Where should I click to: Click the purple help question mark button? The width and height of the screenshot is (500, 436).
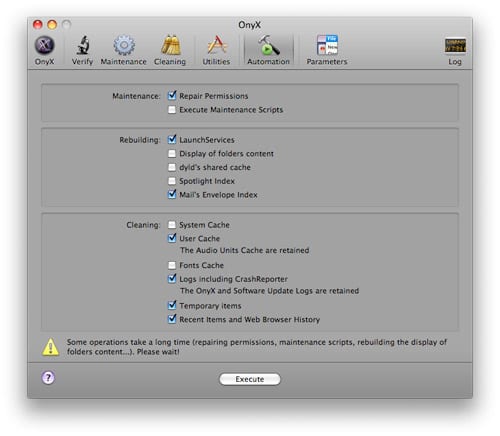click(49, 378)
